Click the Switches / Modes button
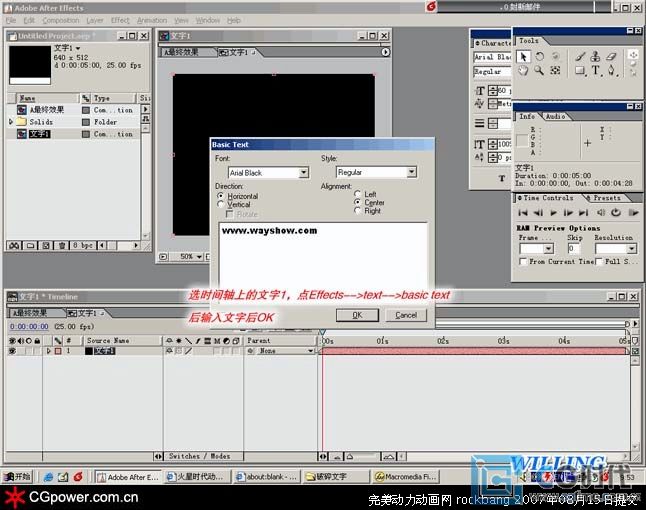 point(199,456)
